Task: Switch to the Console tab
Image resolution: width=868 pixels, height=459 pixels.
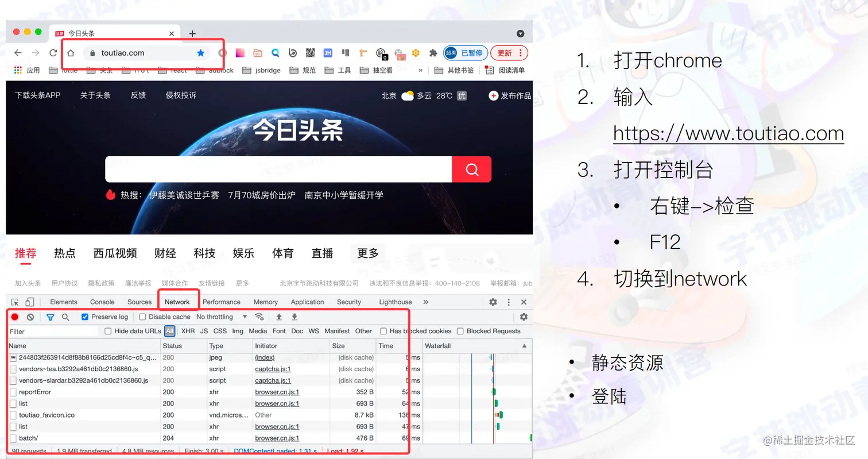Action: [x=102, y=302]
